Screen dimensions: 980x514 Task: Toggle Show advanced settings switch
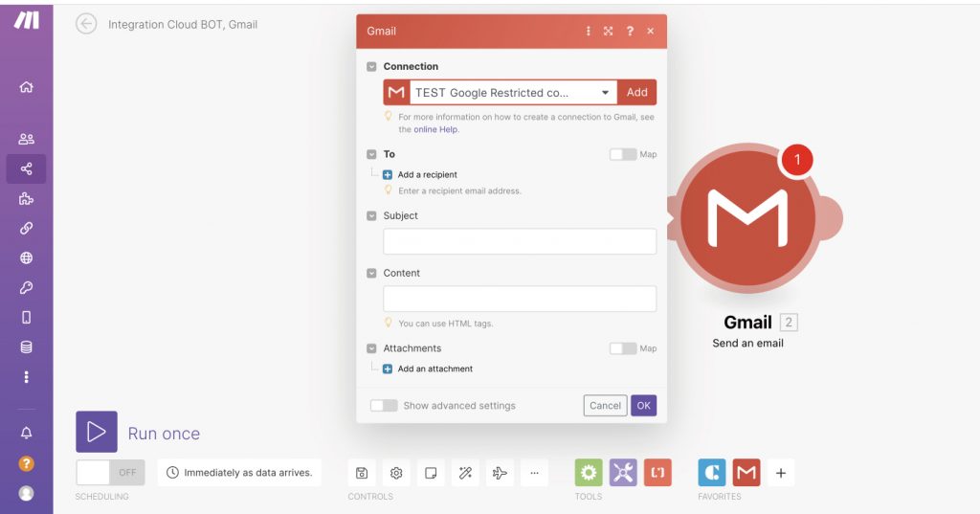[384, 405]
